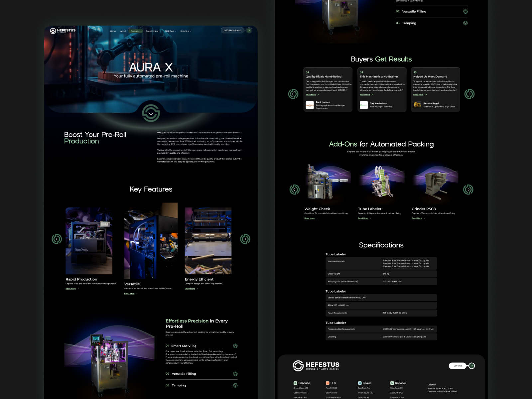This screenshot has width=532, height=399.
Task: Open the FlexiFill 800 footer link
Action: click(332, 388)
